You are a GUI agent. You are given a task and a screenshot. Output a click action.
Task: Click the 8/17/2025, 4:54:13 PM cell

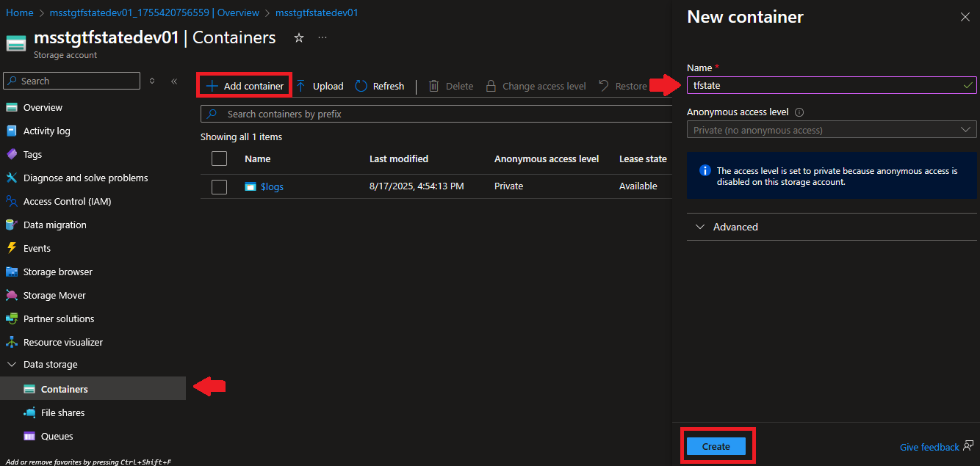417,186
